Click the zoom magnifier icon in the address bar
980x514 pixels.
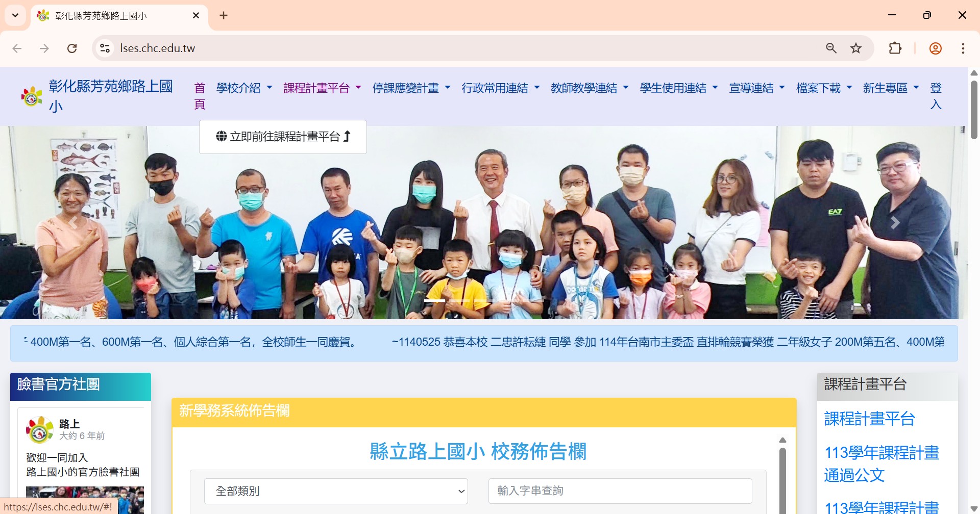[831, 48]
